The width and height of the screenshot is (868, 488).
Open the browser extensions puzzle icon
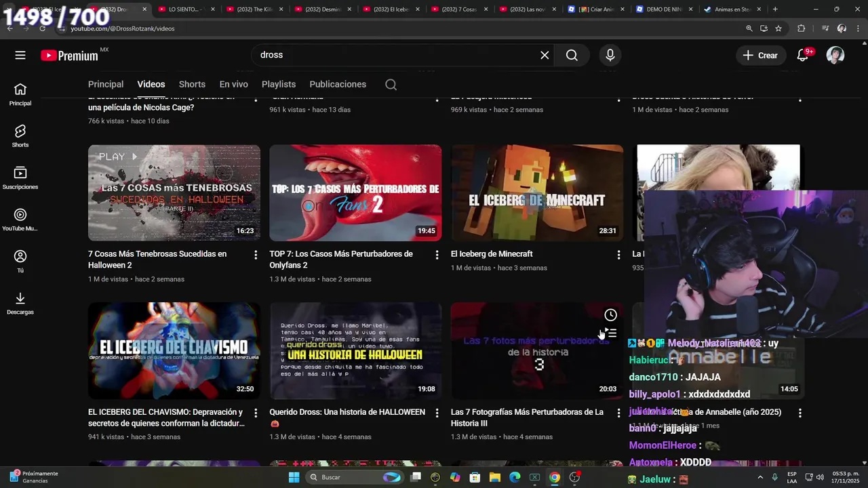click(801, 28)
